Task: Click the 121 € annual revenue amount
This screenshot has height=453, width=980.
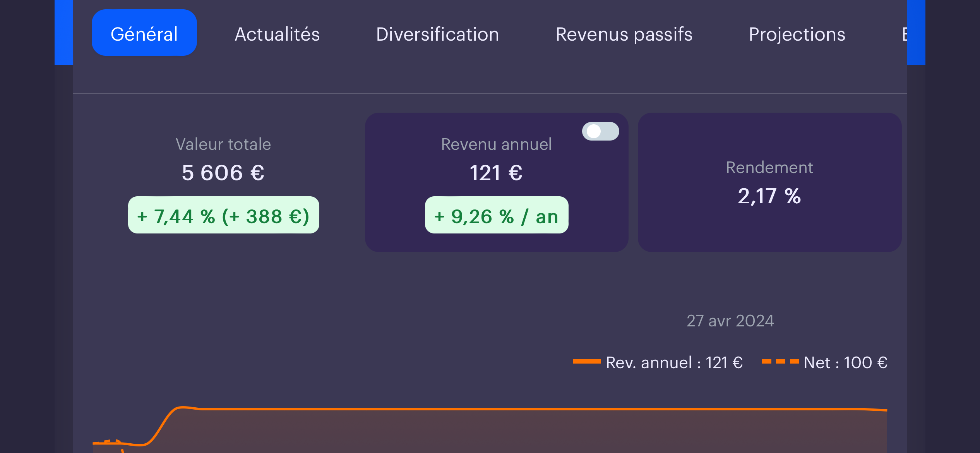Action: (x=496, y=173)
